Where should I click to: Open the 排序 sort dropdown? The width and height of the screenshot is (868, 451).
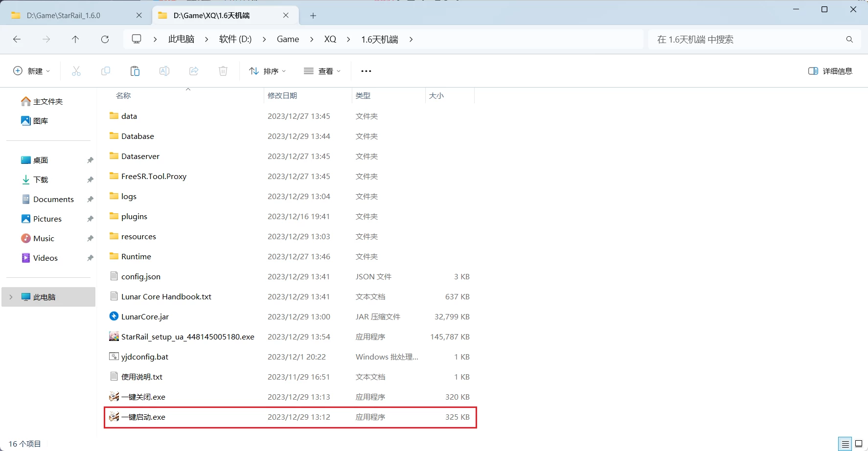[x=268, y=71]
